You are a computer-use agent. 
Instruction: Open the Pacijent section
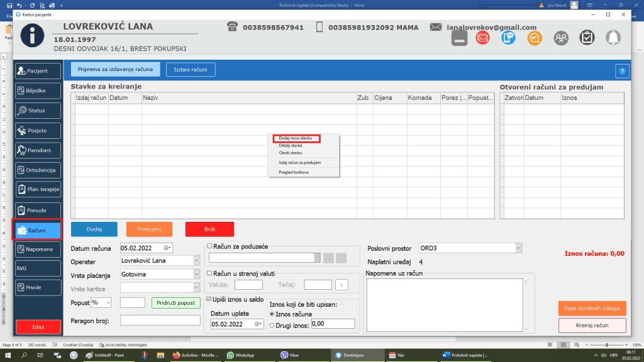tap(38, 71)
